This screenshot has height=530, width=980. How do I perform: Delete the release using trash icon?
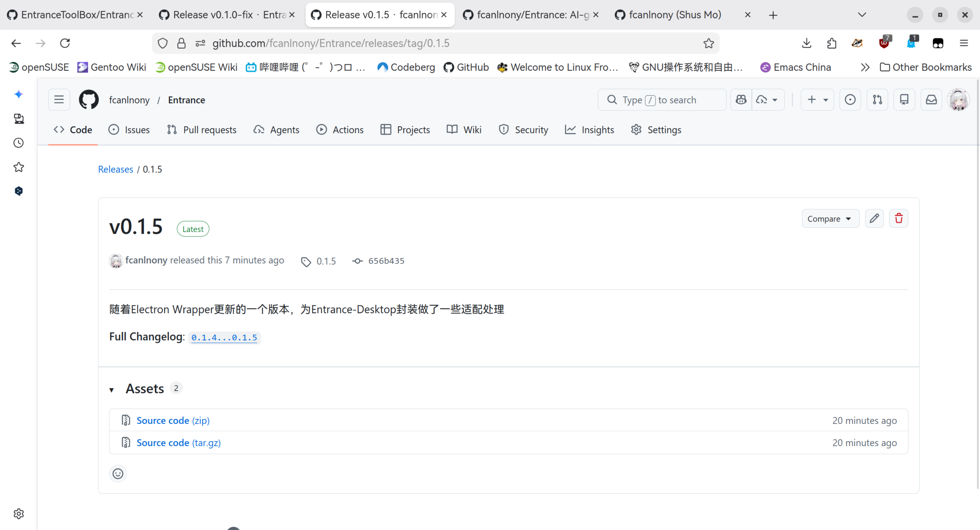899,219
